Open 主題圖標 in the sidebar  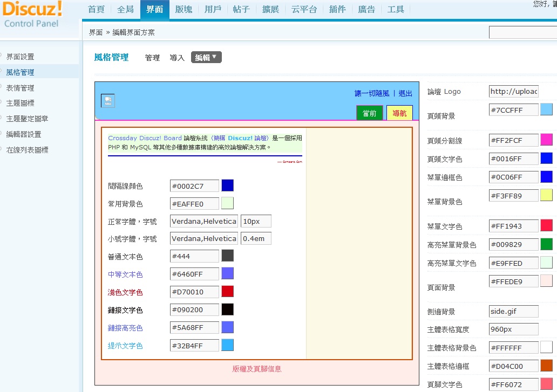(x=21, y=103)
